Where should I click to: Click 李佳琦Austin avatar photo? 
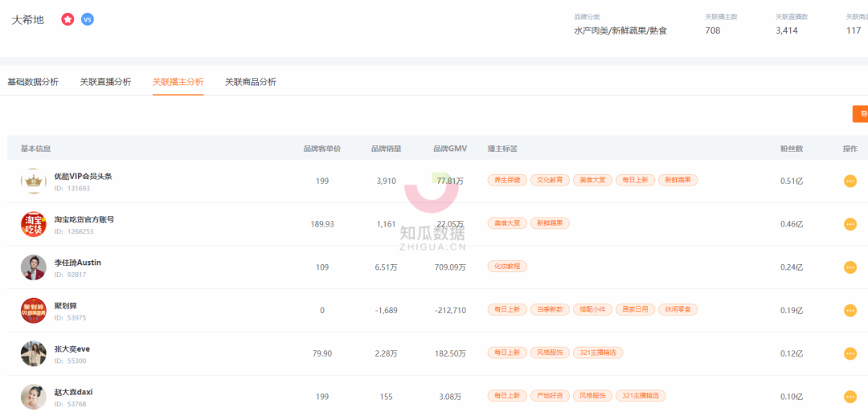click(x=34, y=267)
